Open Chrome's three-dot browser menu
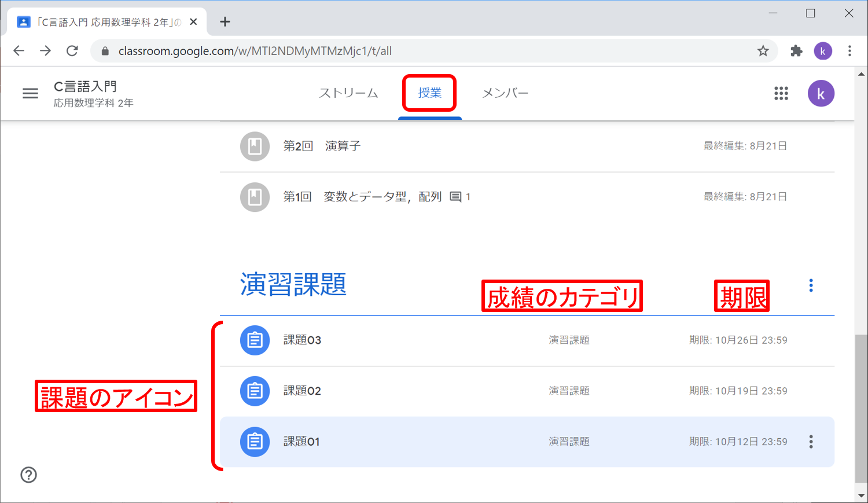 pyautogui.click(x=849, y=51)
